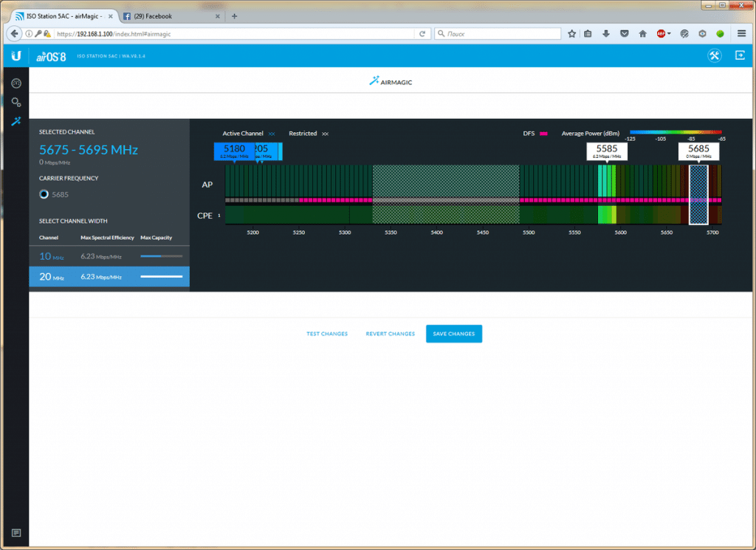Select the airMagic wand icon in sidebar
This screenshot has width=756, height=550.
(16, 121)
